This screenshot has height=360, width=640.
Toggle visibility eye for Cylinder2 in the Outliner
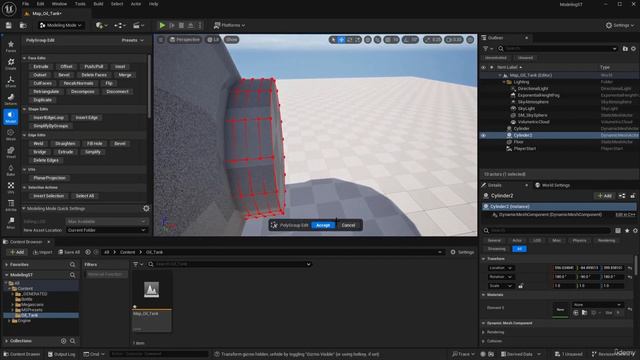[x=483, y=136]
